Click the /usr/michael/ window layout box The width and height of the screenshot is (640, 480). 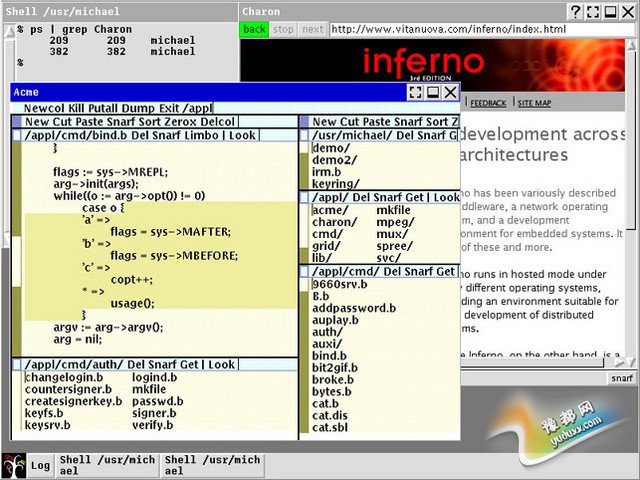click(305, 135)
